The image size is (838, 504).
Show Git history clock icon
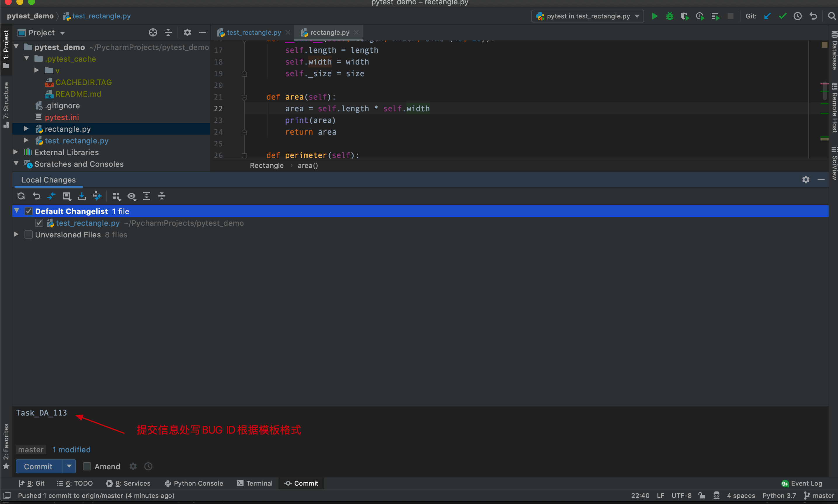798,16
